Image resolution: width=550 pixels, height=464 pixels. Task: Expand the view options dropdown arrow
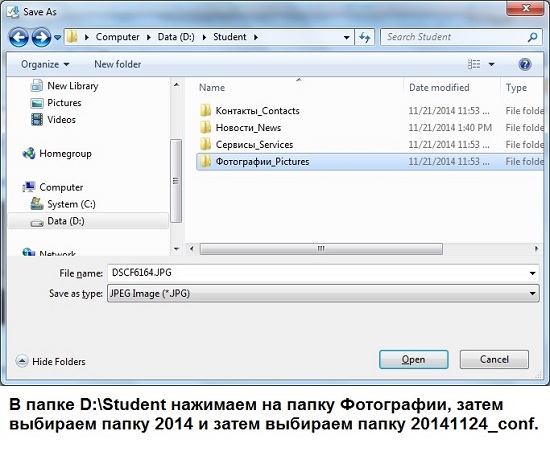click(491, 64)
